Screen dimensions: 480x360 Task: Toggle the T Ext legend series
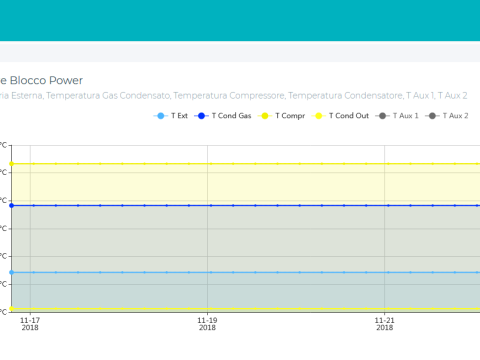coord(171,116)
